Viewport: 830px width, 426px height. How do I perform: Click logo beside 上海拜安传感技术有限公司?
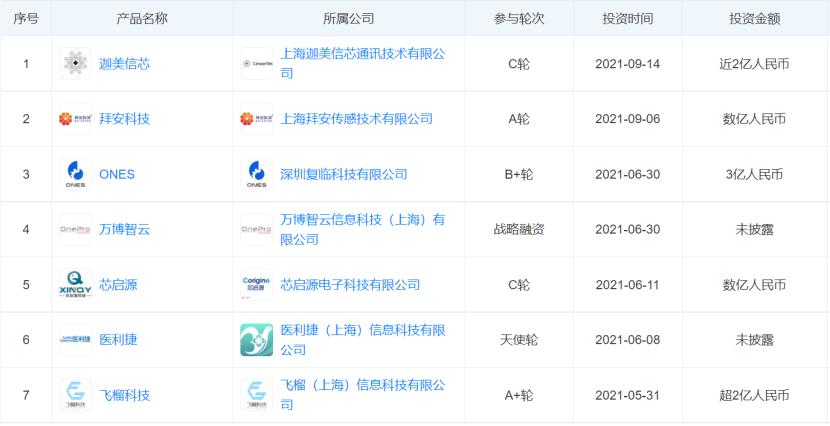257,119
